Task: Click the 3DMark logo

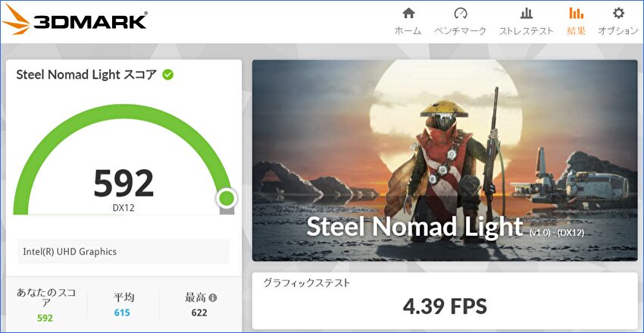Action: (74, 20)
